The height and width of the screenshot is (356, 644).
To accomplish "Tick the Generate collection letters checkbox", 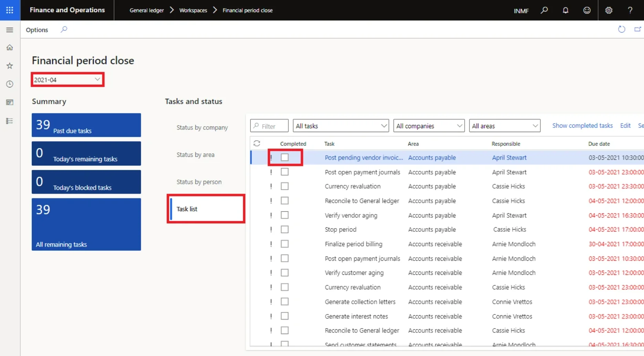I will click(x=285, y=302).
